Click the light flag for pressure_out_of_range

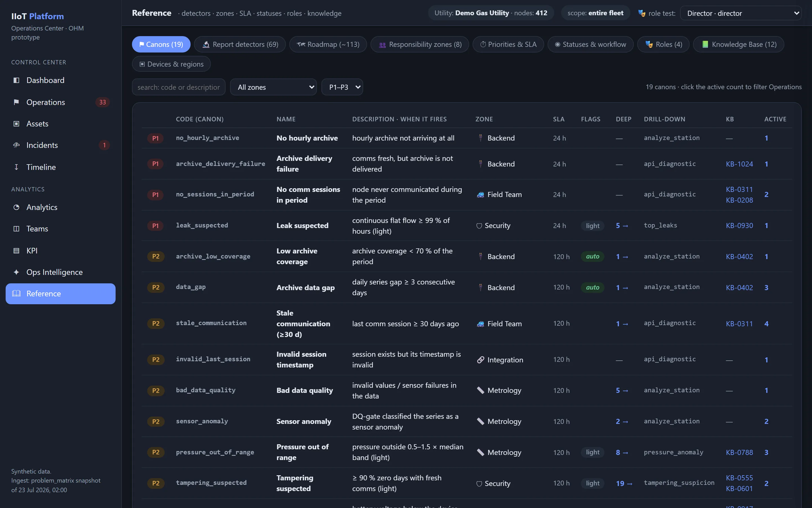click(x=593, y=453)
